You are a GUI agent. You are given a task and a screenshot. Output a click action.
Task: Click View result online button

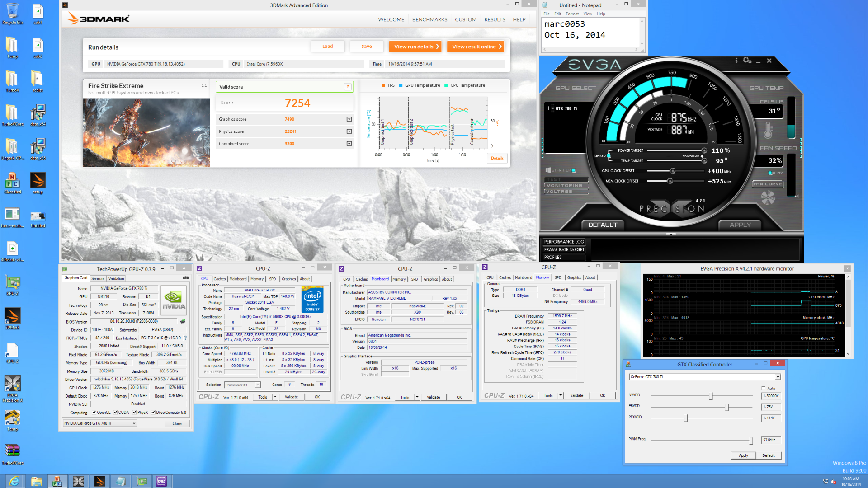476,47
